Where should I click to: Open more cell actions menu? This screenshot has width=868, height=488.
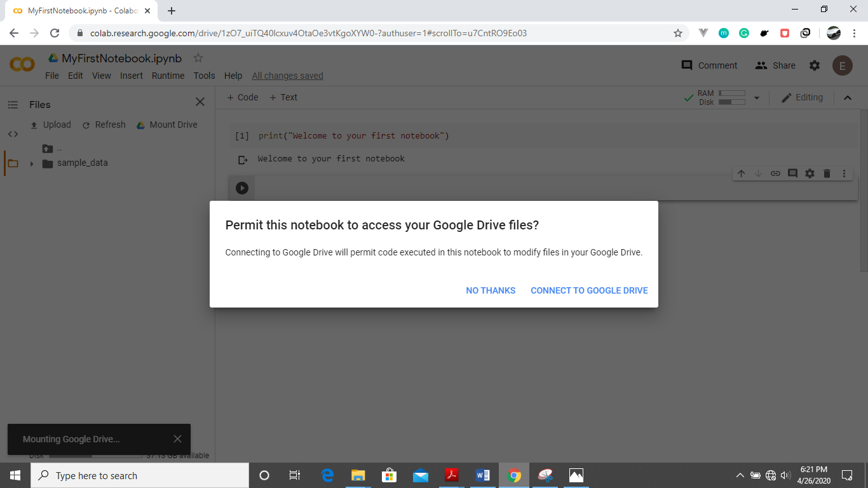point(844,173)
